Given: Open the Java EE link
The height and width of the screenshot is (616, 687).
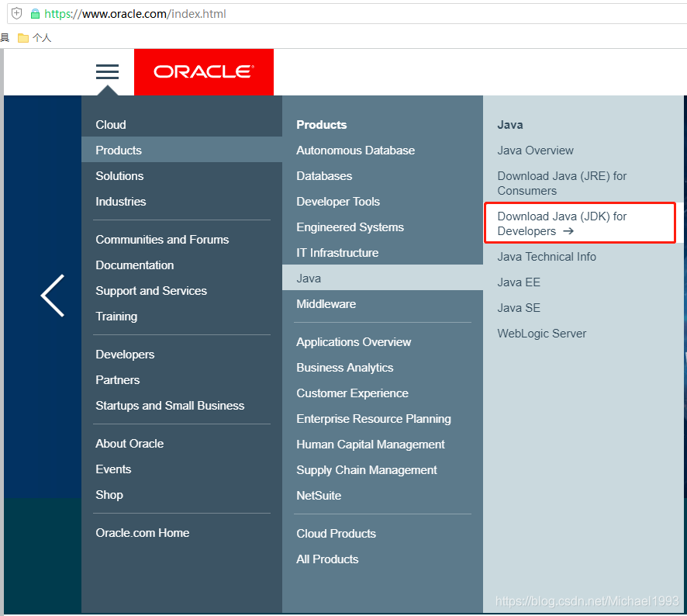Looking at the screenshot, I should (x=519, y=282).
